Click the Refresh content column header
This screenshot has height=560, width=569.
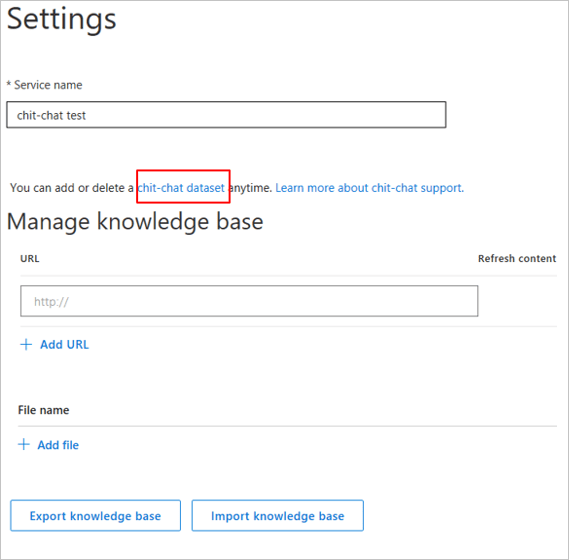(517, 258)
